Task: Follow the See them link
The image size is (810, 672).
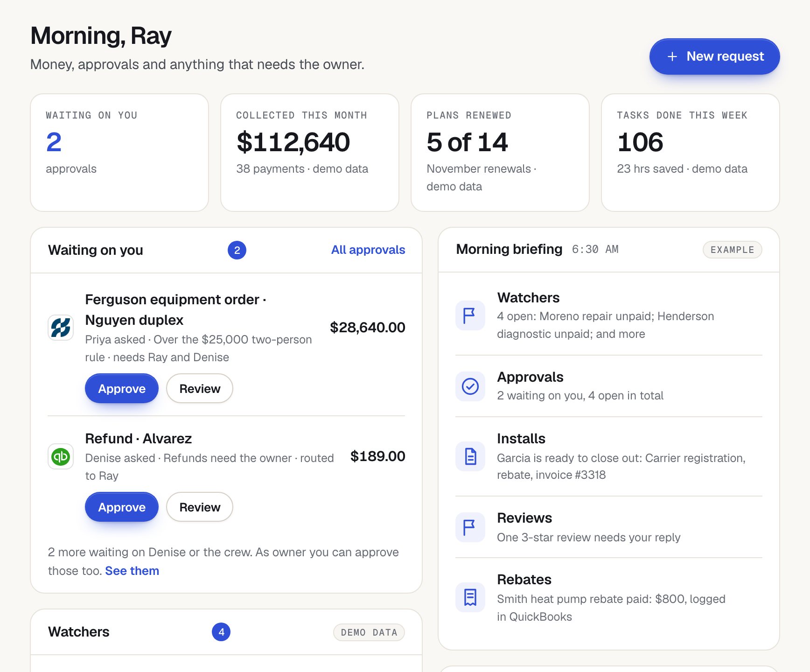Action: (x=132, y=571)
